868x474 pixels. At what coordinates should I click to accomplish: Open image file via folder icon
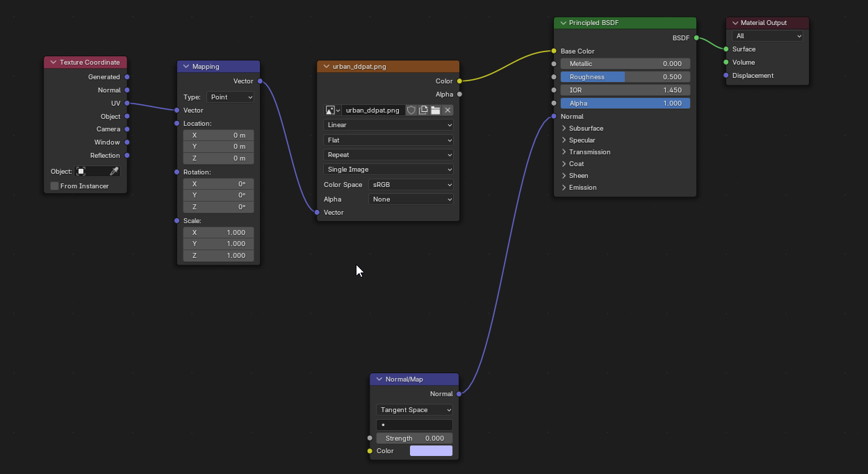[x=435, y=110]
